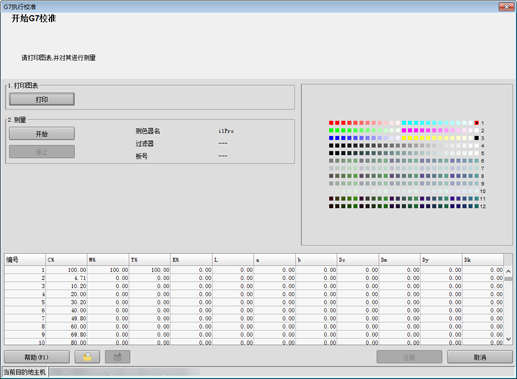Viewport: 517px width, 379px height.
Task: Open help via 帮助(F1) button
Action: tap(37, 357)
